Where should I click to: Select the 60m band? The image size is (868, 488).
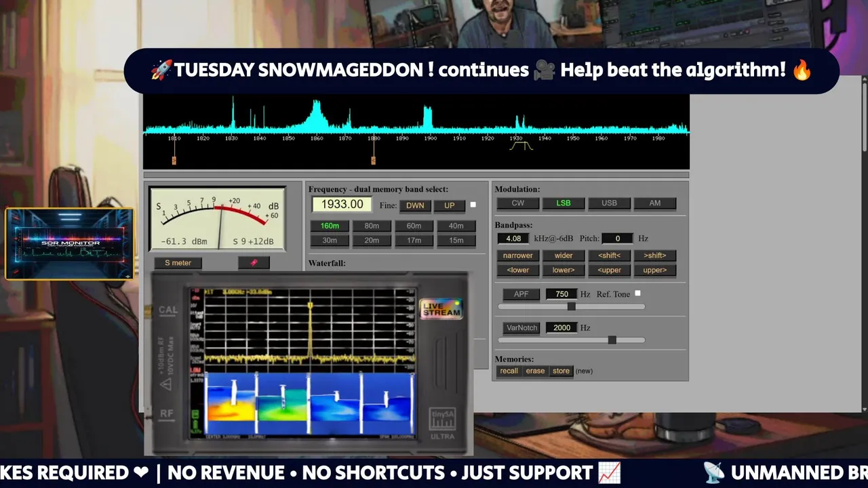click(x=414, y=226)
